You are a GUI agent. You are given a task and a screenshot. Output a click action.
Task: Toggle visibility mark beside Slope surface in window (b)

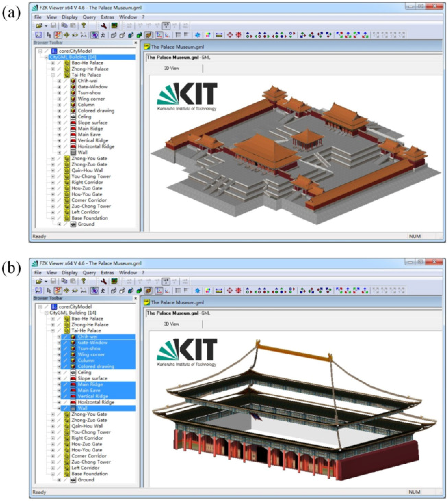66,378
